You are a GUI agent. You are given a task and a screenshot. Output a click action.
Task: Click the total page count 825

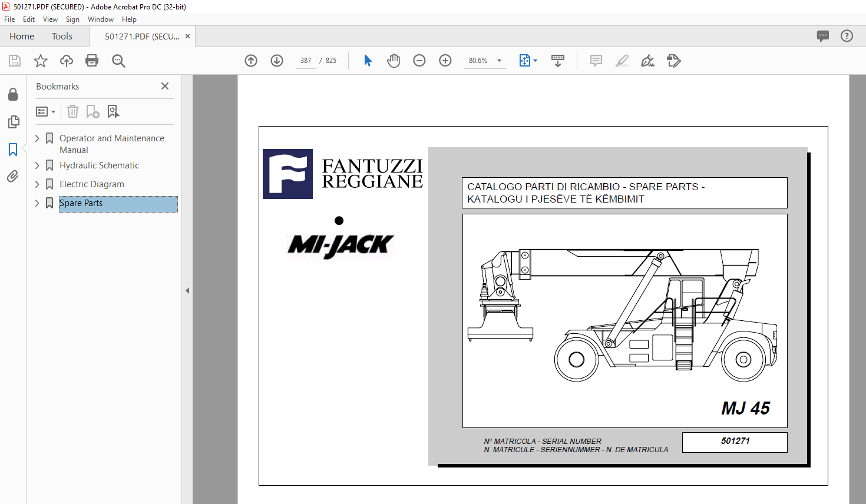click(x=331, y=61)
